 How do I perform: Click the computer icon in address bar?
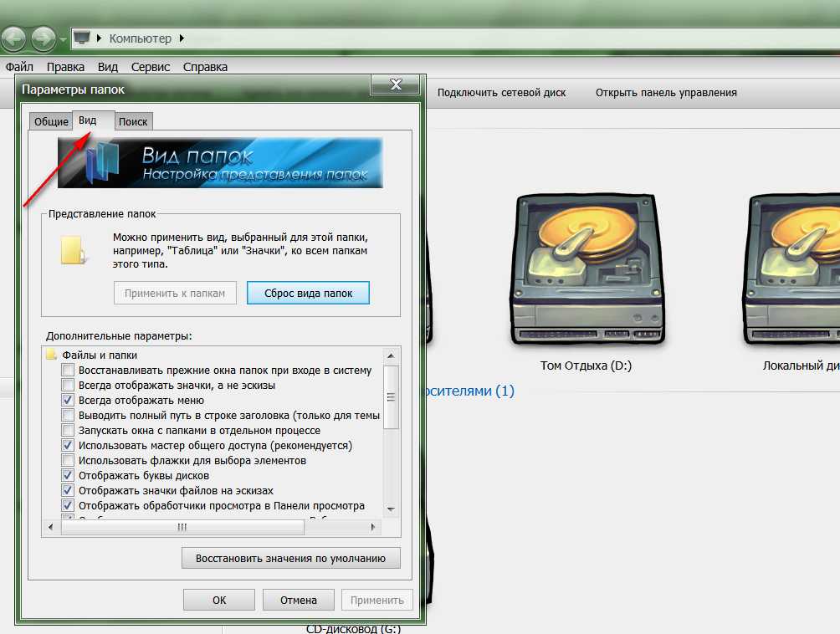(82, 38)
